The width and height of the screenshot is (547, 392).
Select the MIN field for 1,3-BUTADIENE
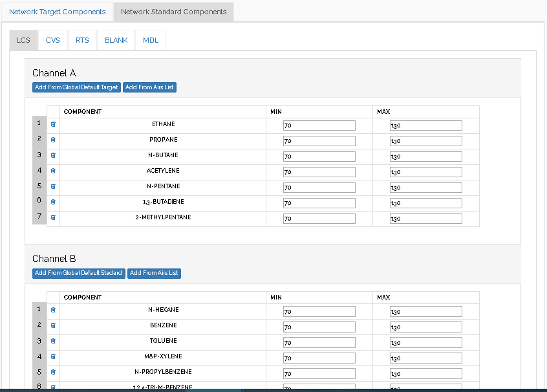(x=319, y=203)
